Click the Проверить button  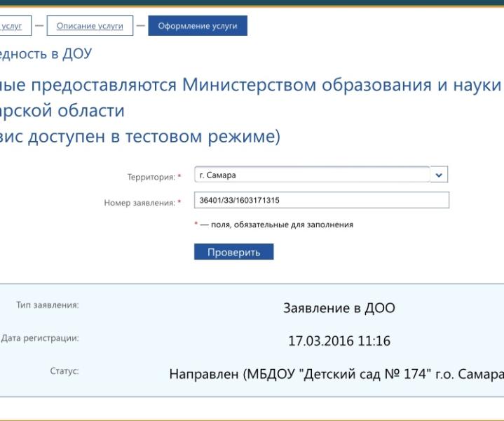click(233, 252)
